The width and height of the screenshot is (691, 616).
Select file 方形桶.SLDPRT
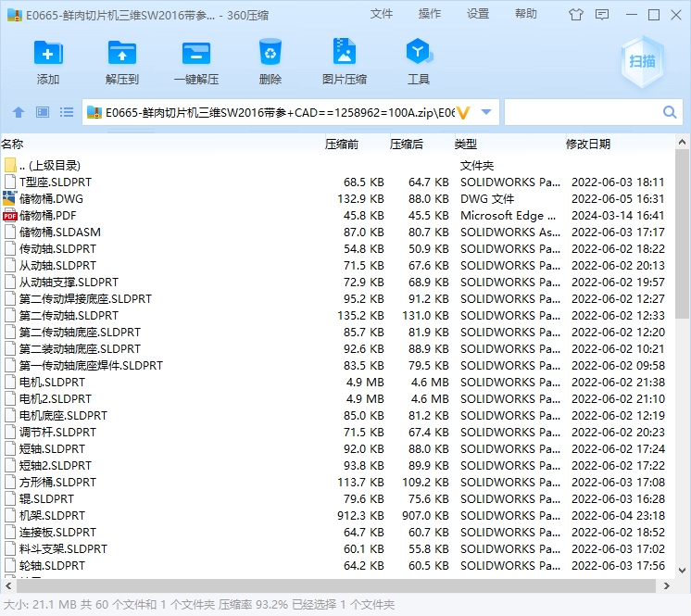(337, 483)
